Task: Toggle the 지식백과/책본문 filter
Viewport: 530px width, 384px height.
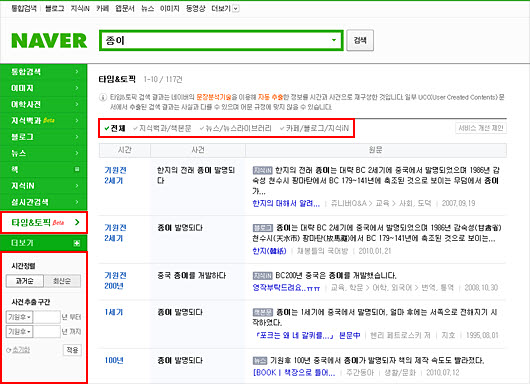Action: click(x=162, y=128)
